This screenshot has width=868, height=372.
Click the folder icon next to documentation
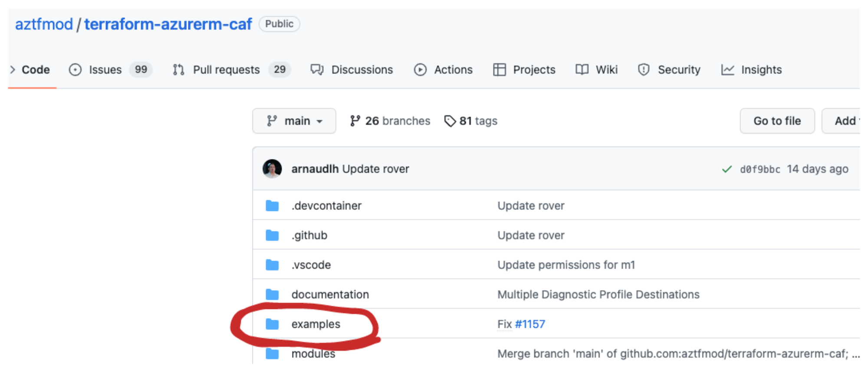pos(272,294)
